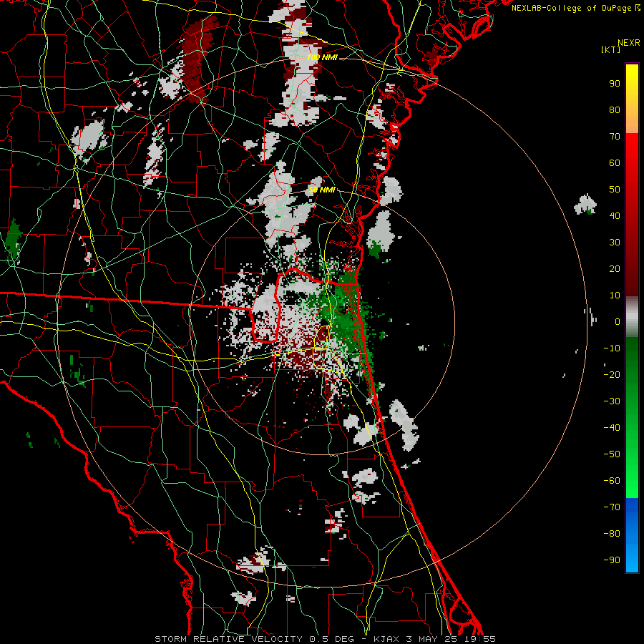Screen dimensions: 644x644
Task: Click the 60 value on the velocity scale
Action: pos(615,163)
